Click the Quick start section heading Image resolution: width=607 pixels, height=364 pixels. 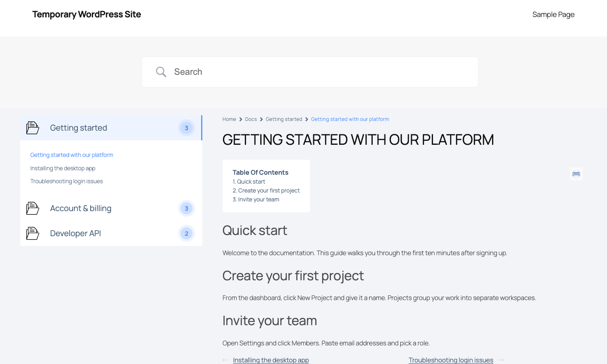click(x=255, y=231)
